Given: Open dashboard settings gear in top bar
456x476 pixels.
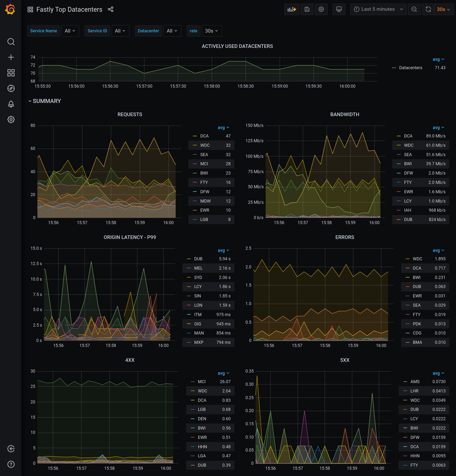Looking at the screenshot, I should tap(321, 10).
